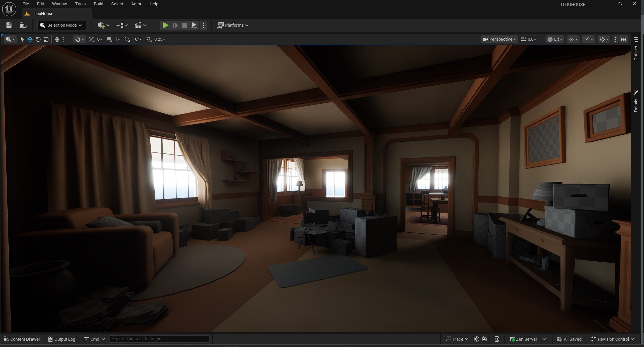The width and height of the screenshot is (644, 347).
Task: Click the trace snapshot camera icon
Action: click(x=485, y=339)
